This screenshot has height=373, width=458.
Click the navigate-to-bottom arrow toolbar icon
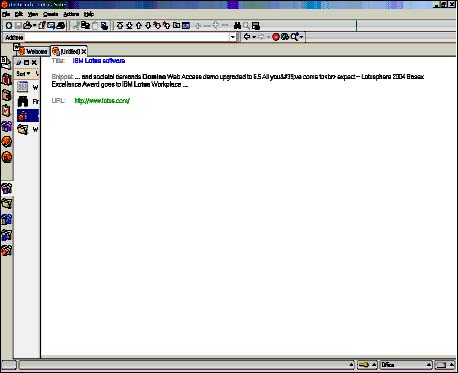[x=129, y=25]
